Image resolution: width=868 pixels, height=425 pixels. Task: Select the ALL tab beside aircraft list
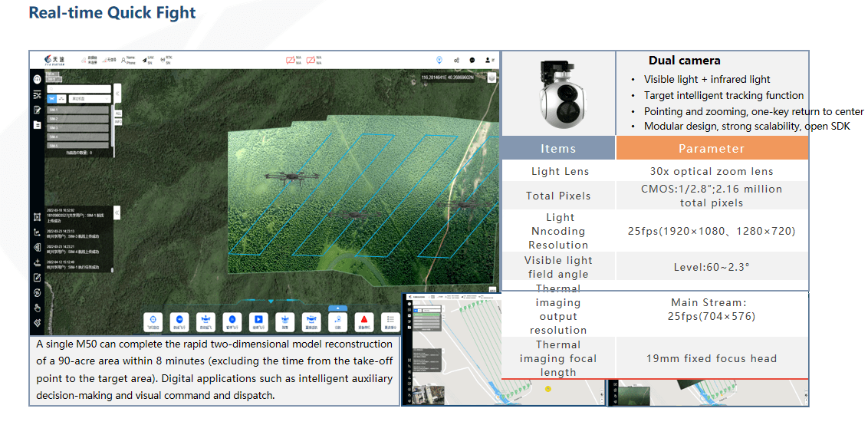tap(118, 114)
